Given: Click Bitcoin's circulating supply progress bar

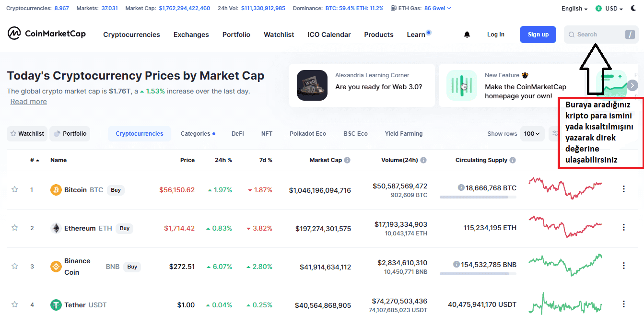Looking at the screenshot, I should (x=478, y=197).
